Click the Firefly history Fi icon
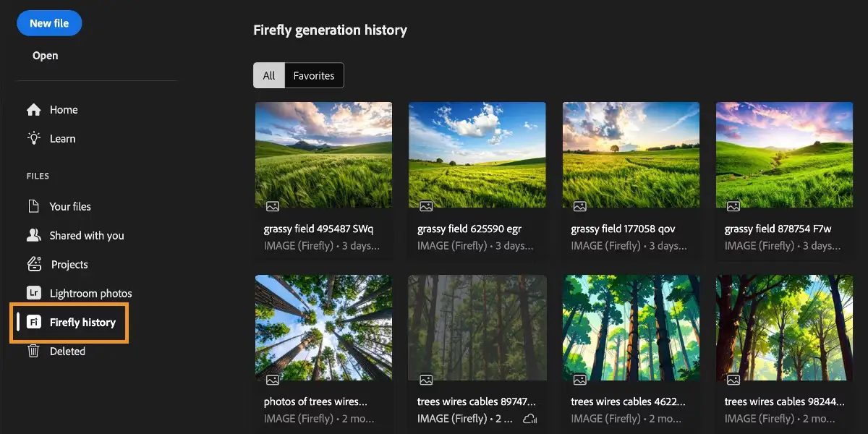This screenshot has height=434, width=868. coord(34,322)
